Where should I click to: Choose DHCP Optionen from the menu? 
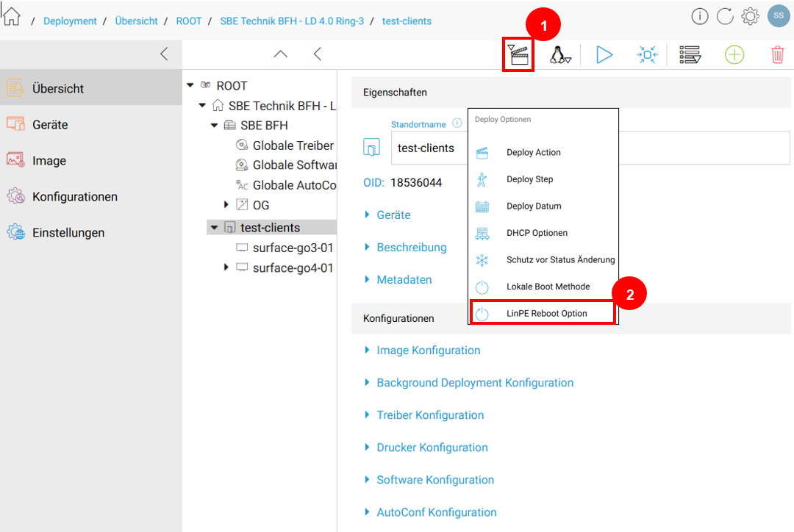click(543, 233)
